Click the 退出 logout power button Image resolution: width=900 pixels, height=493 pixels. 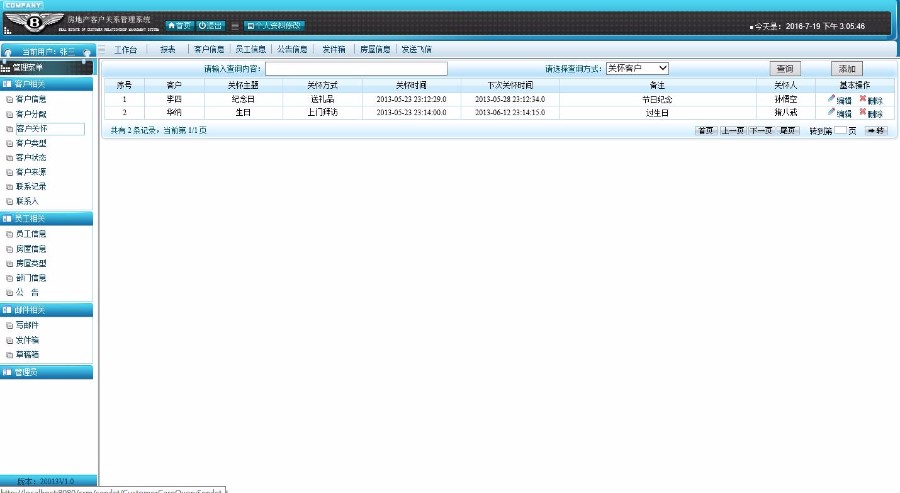pyautogui.click(x=210, y=26)
